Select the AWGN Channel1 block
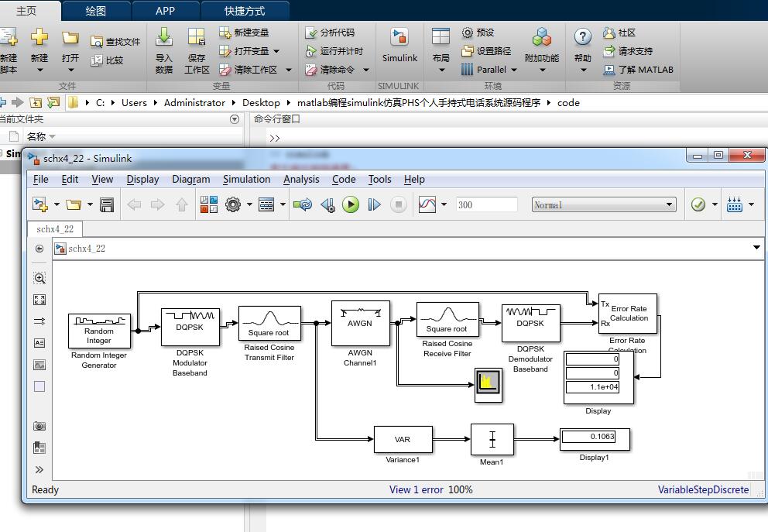768x532 pixels. pyautogui.click(x=361, y=324)
